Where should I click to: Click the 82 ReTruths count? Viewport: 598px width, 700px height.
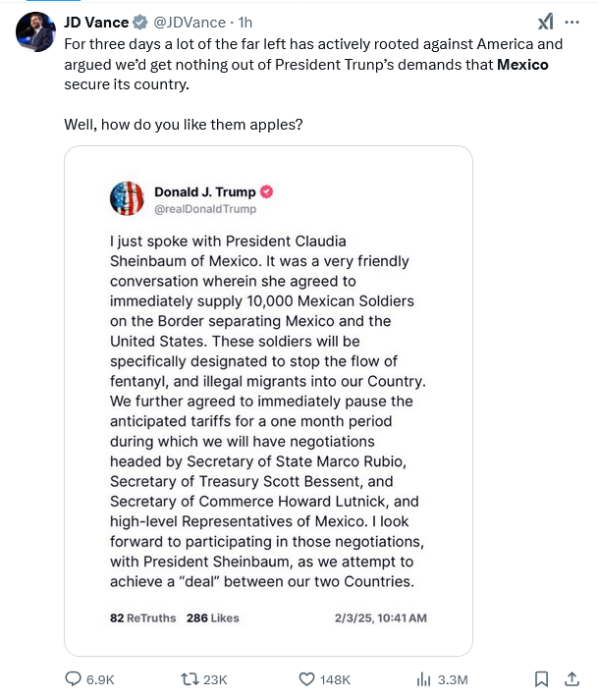[142, 619]
